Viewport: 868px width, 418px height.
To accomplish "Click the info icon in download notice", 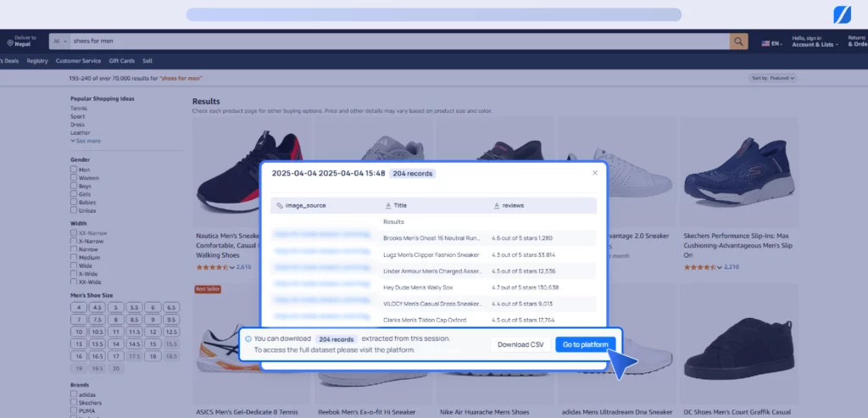I will [x=248, y=338].
